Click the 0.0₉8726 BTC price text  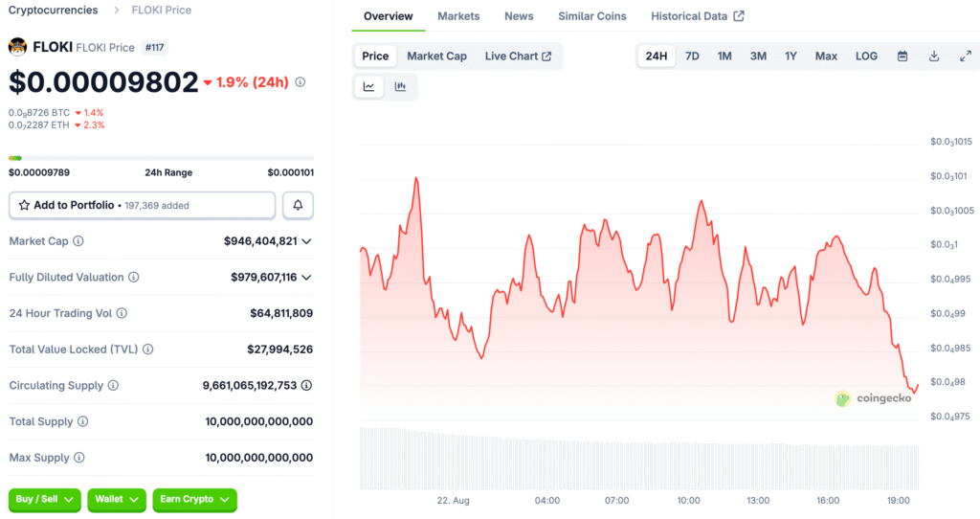pos(38,113)
